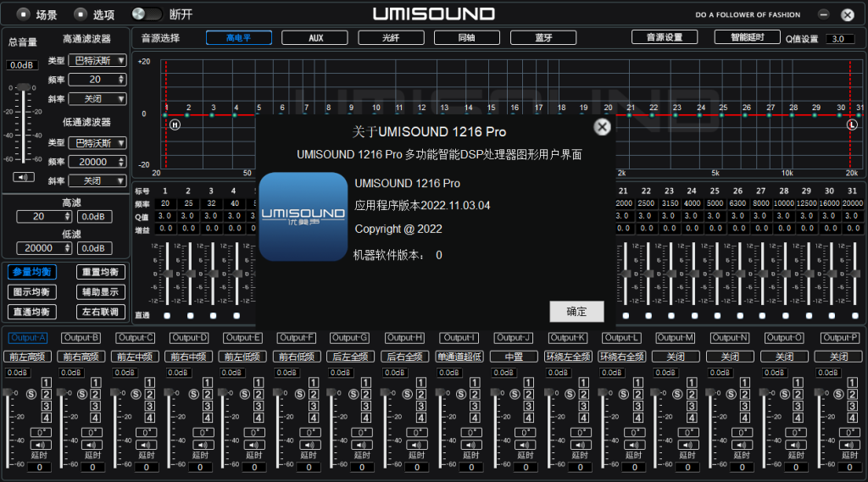The height and width of the screenshot is (482, 868).
Task: Click the band 1 gain slider
Action: click(x=167, y=274)
